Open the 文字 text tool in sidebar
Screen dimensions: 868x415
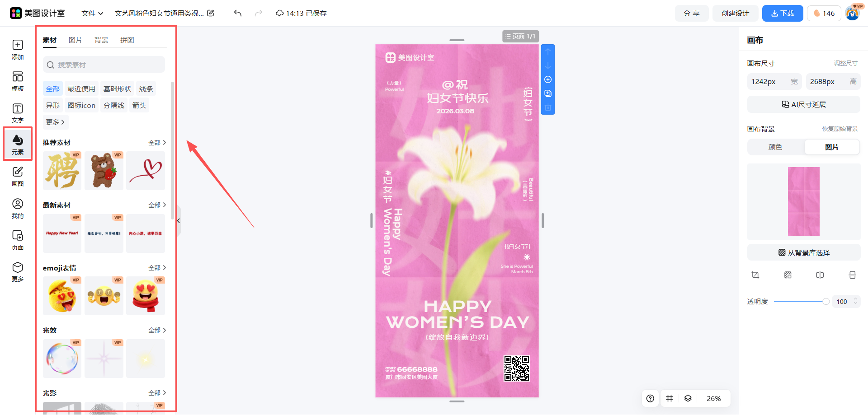pyautogui.click(x=18, y=112)
